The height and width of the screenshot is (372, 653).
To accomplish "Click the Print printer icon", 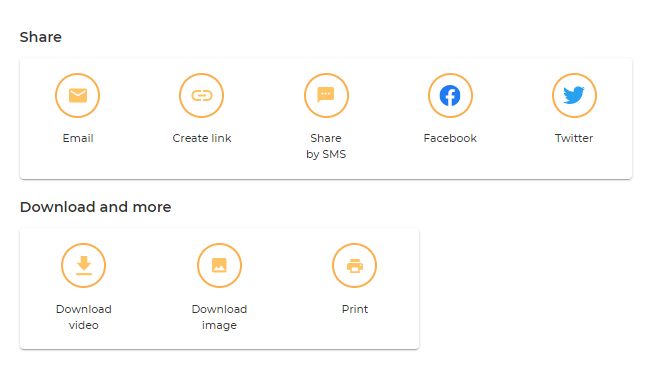I will coord(354,265).
